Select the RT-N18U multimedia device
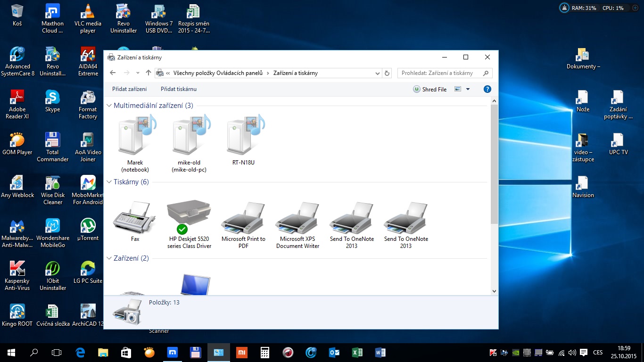 243,137
